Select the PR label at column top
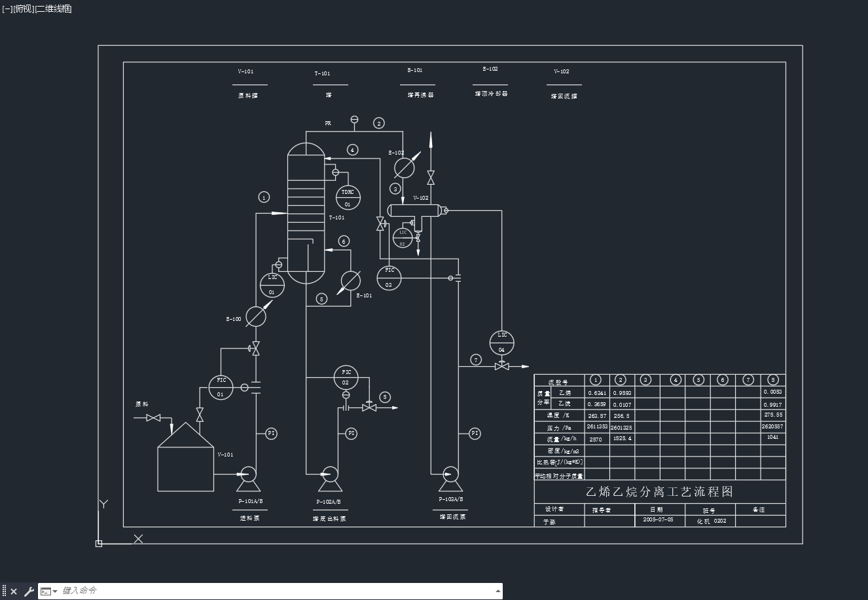Screen dimensions: 868x600 (328, 123)
